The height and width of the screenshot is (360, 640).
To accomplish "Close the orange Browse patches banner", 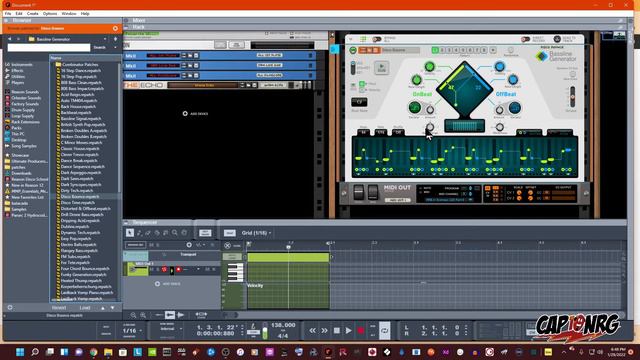I will tap(115, 29).
